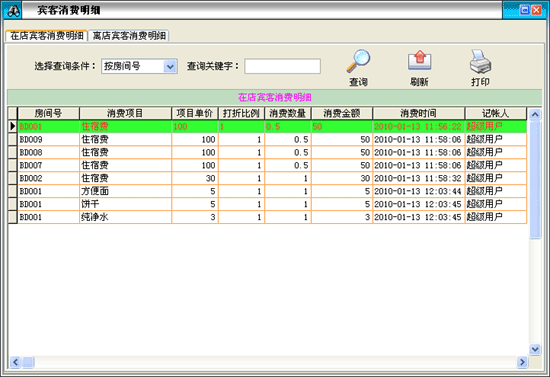Click the app logo icon in title bar
550x377 pixels.
coord(14,11)
